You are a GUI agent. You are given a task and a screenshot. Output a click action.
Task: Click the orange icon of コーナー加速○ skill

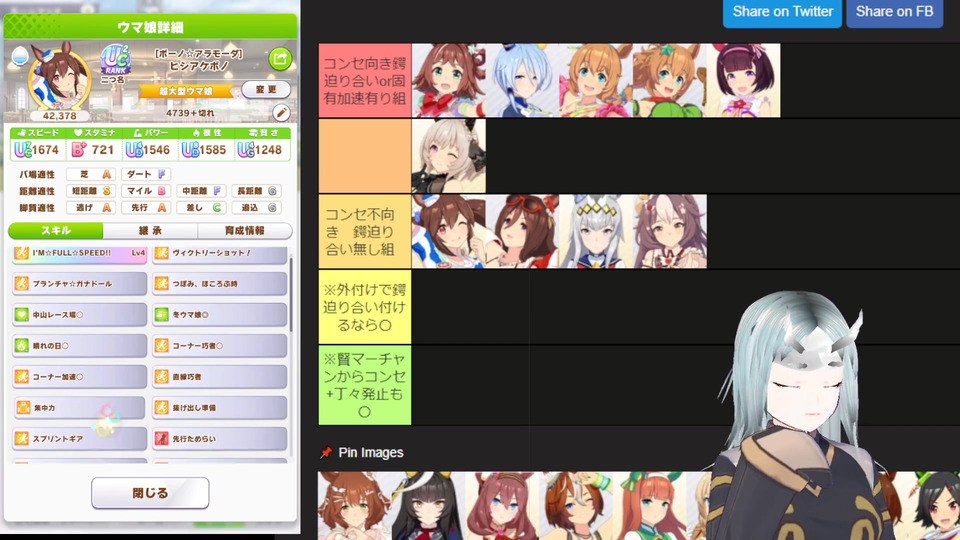click(x=22, y=377)
